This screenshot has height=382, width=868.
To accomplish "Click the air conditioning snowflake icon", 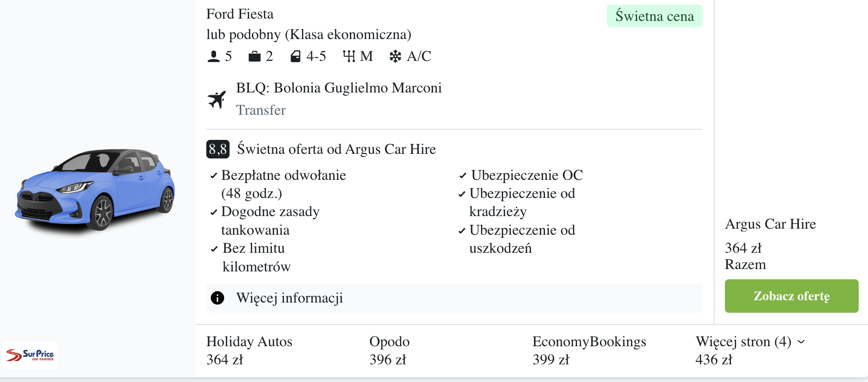I will point(395,57).
